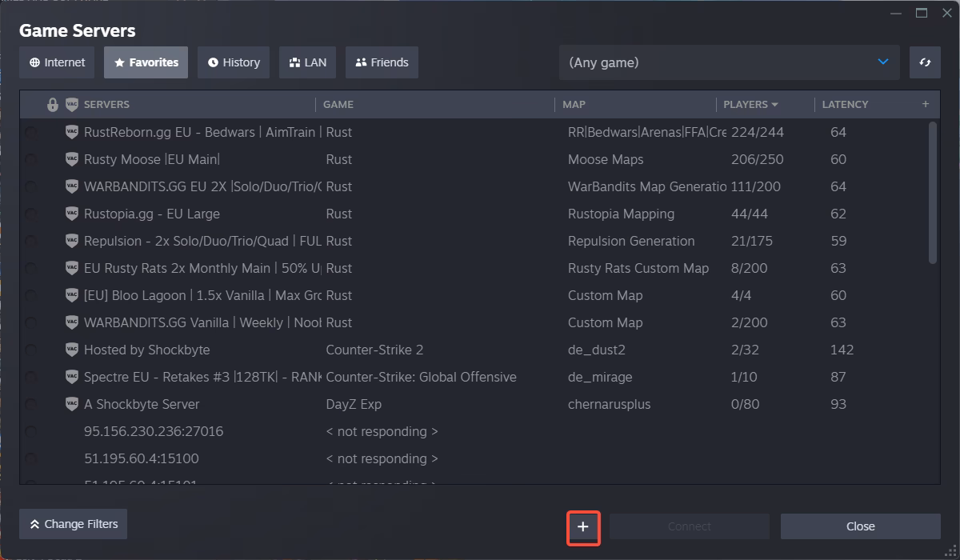The width and height of the screenshot is (960, 560).
Task: Click VAC icon beside Rustopia.gg EU Large
Action: (x=71, y=214)
